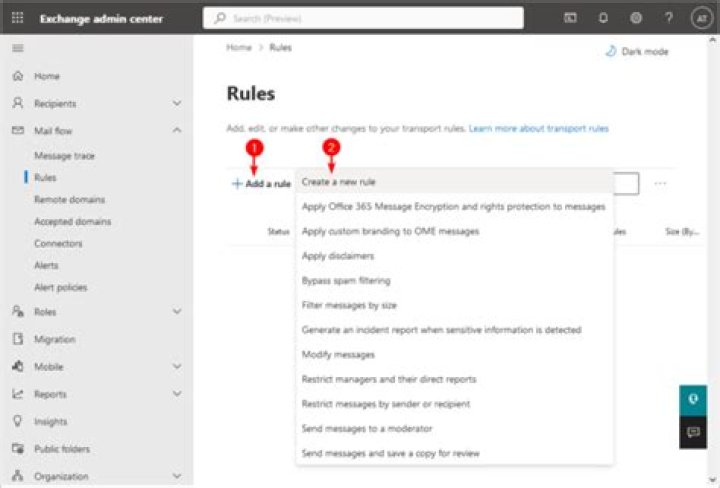Open Learn more about transport rules link
The height and width of the screenshot is (488, 720).
[538, 129]
